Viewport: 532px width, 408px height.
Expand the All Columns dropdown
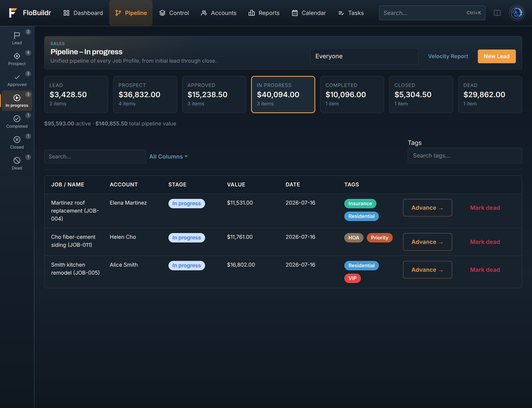point(168,156)
